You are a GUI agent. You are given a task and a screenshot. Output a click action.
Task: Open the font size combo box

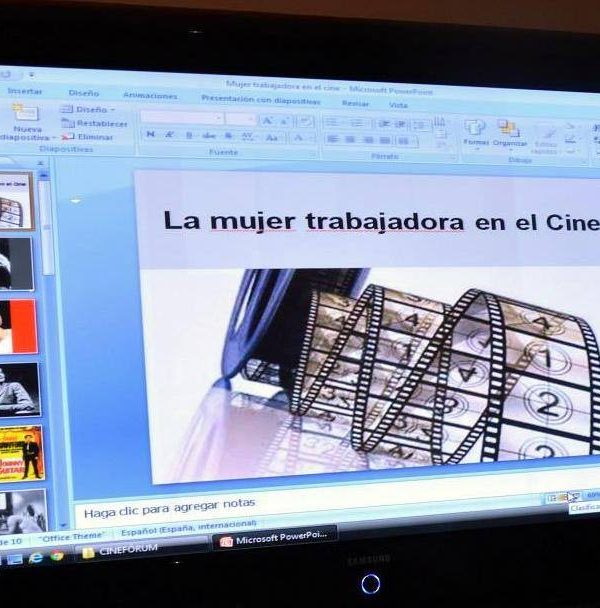[x=240, y=119]
